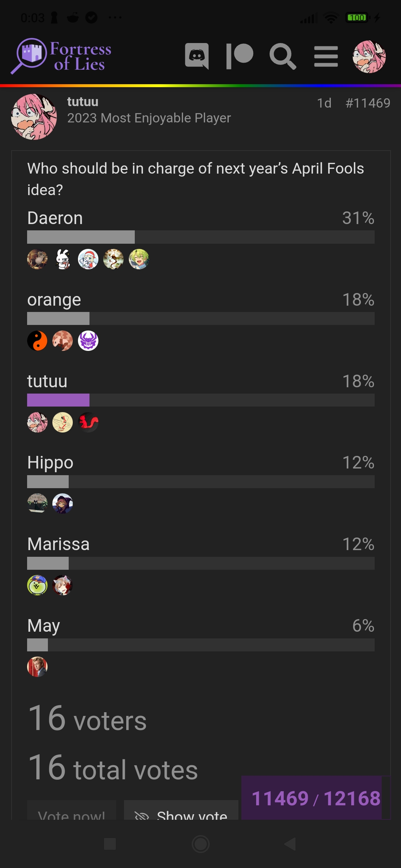Screen dimensions: 401x868
Task: Tap the search magnifier icon
Action: click(x=283, y=56)
